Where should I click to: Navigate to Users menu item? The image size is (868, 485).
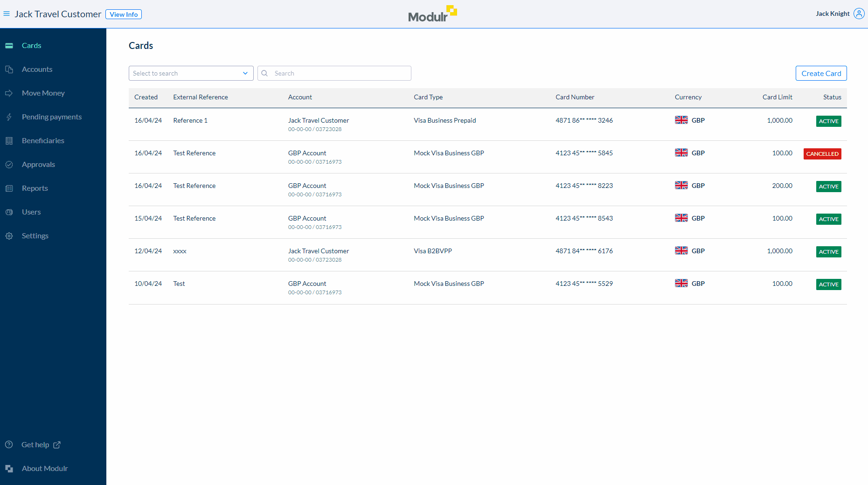[31, 212]
